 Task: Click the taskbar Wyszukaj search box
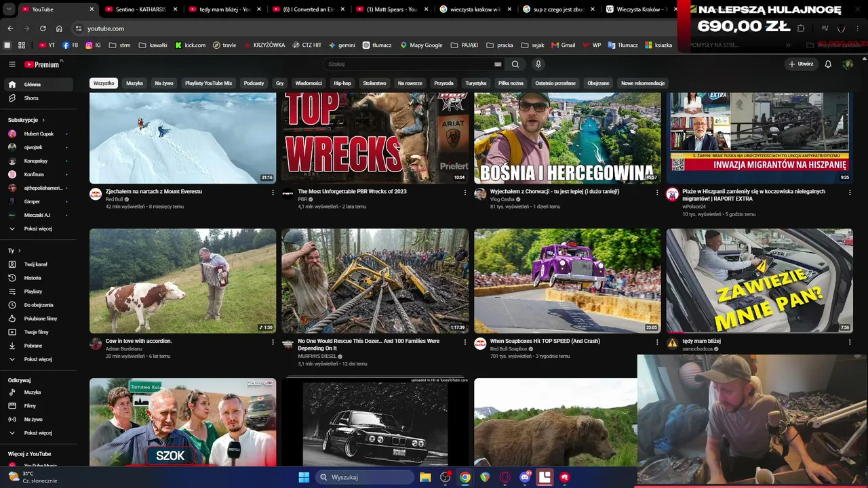coord(366,477)
